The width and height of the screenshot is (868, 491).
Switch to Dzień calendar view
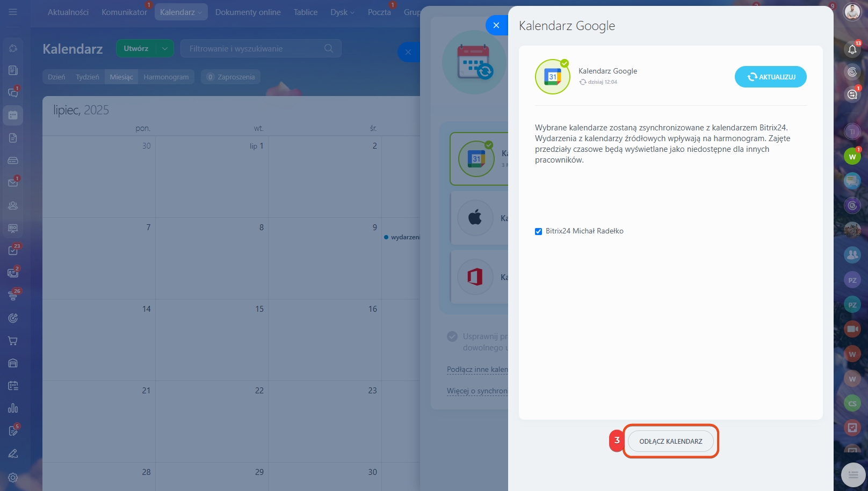pos(56,77)
